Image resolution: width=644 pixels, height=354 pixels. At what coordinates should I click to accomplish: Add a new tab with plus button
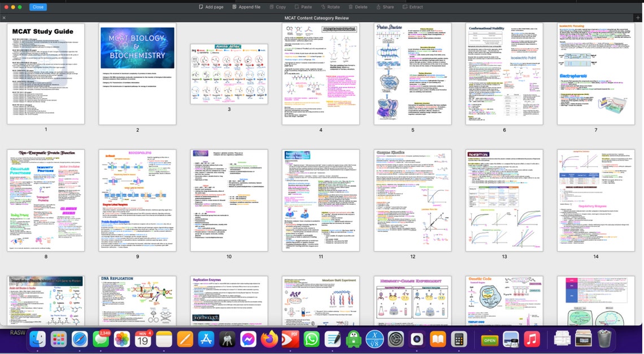pyautogui.click(x=638, y=18)
